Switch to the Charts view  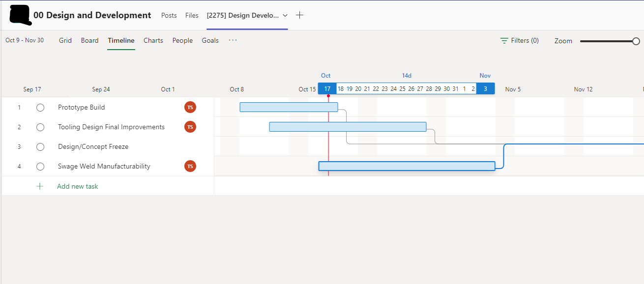click(x=153, y=40)
